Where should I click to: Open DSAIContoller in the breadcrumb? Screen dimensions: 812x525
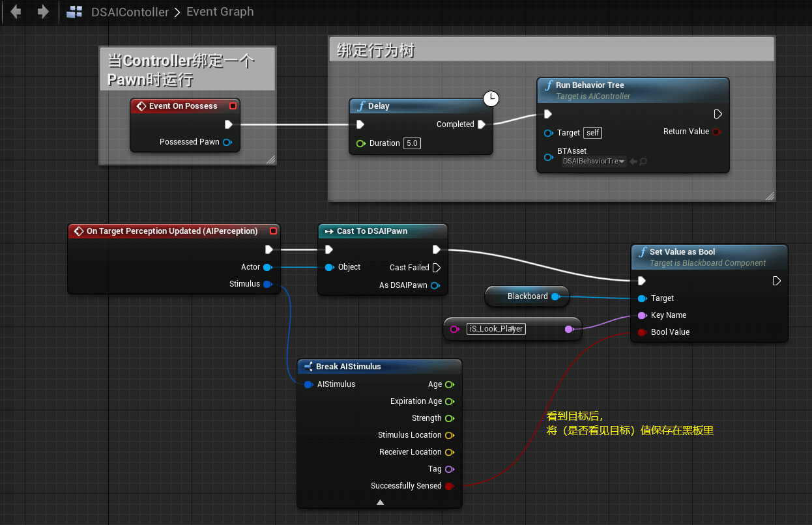129,12
